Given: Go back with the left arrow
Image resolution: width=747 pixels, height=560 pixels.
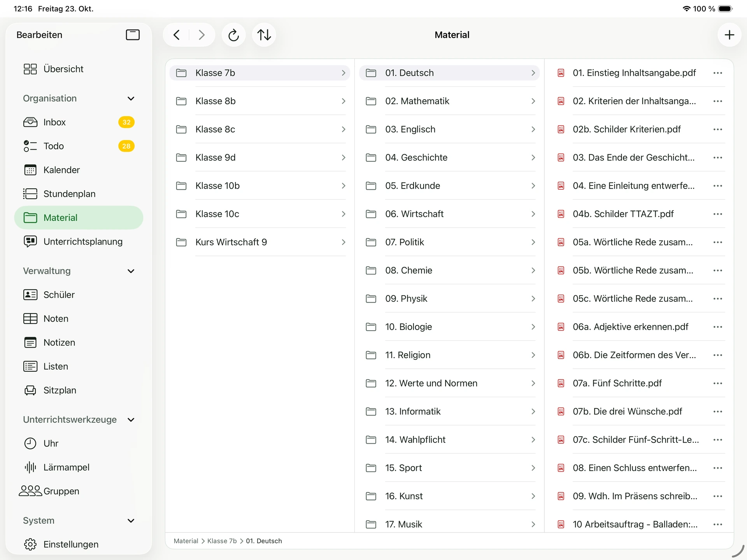Looking at the screenshot, I should [x=177, y=35].
